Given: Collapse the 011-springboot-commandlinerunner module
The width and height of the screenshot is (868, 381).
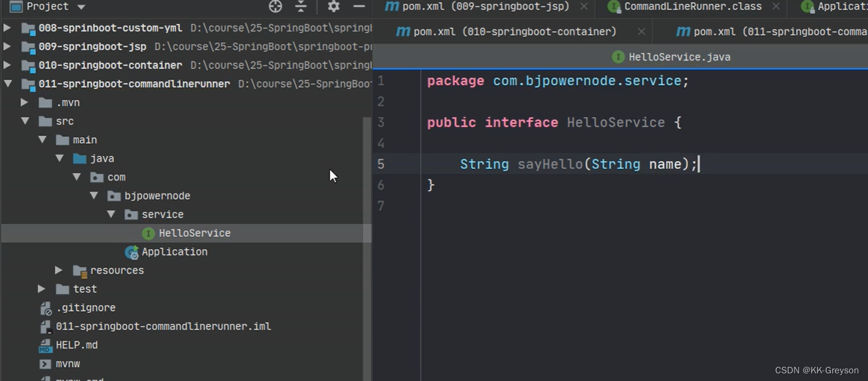Looking at the screenshot, I should (x=8, y=84).
